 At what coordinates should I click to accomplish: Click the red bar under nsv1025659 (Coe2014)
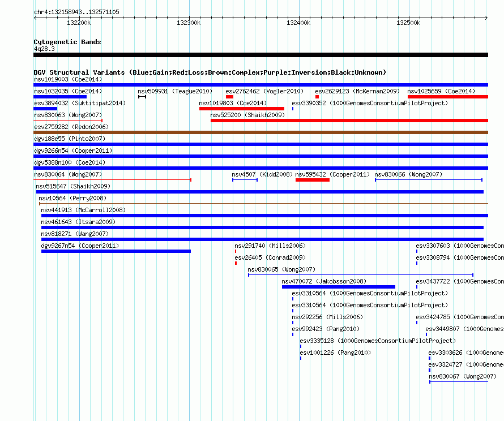click(448, 97)
